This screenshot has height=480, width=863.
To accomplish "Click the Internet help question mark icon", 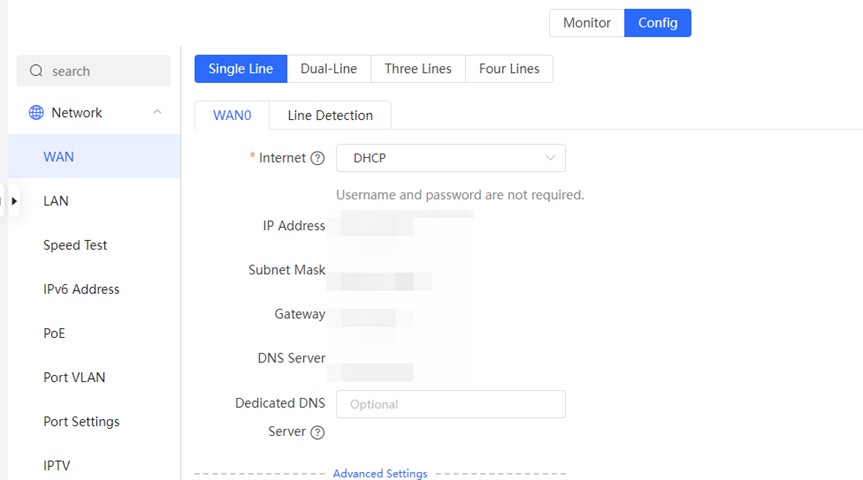I will (x=318, y=158).
